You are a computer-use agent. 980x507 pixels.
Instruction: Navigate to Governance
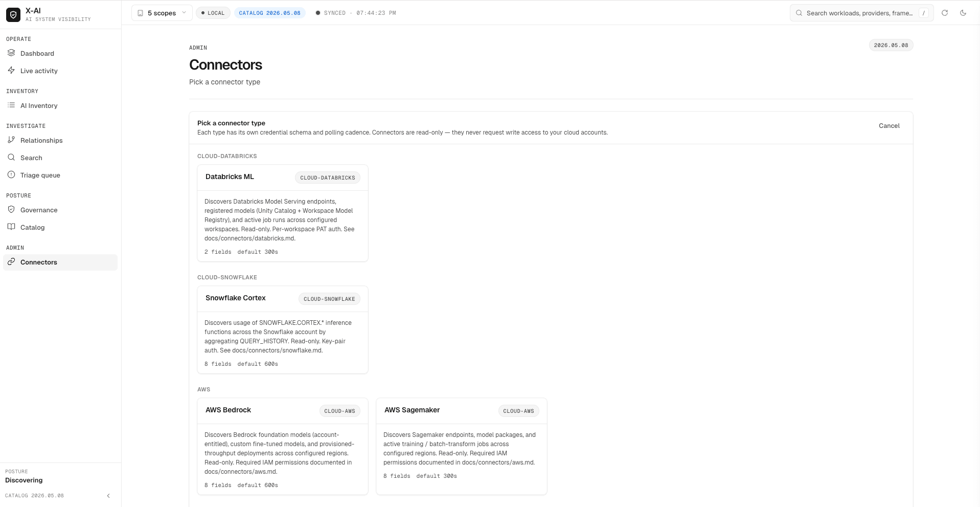pyautogui.click(x=60, y=210)
